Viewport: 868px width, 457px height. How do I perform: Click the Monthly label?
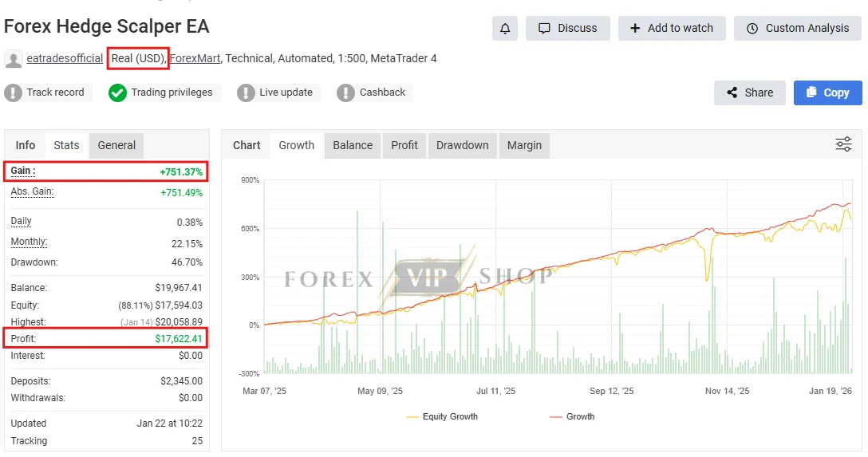pyautogui.click(x=29, y=242)
